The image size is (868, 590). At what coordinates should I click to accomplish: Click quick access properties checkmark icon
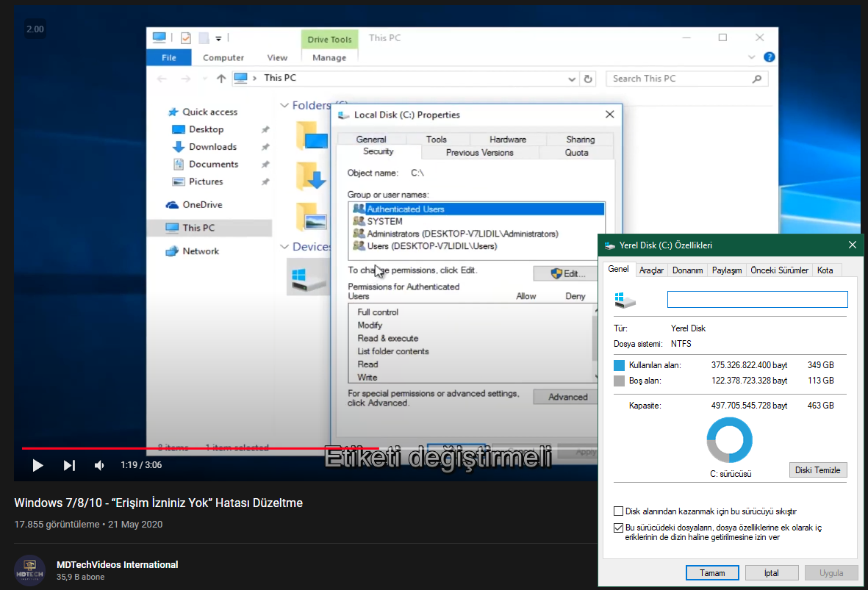[186, 37]
